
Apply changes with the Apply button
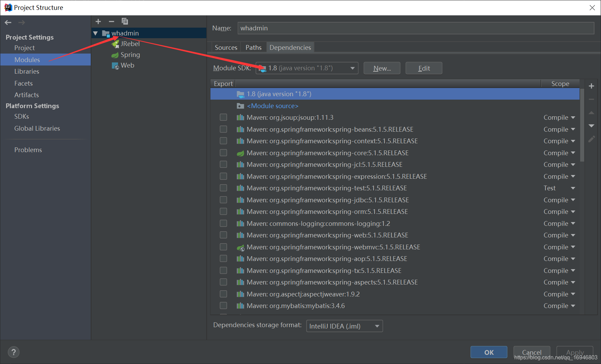[575, 352]
